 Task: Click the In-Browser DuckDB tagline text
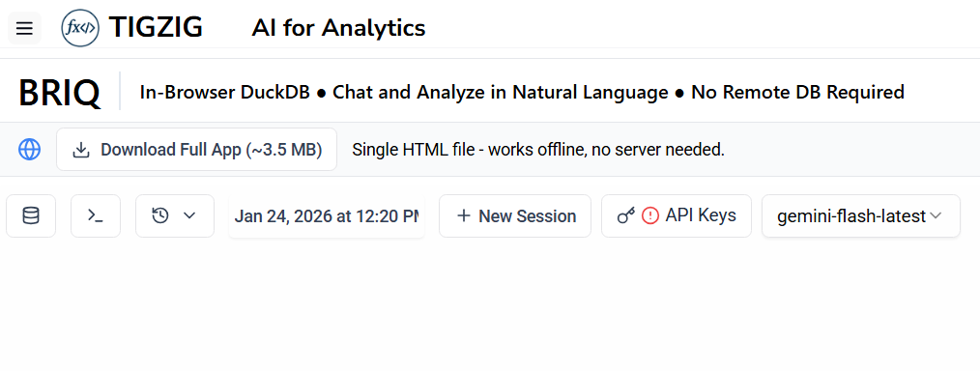click(522, 93)
